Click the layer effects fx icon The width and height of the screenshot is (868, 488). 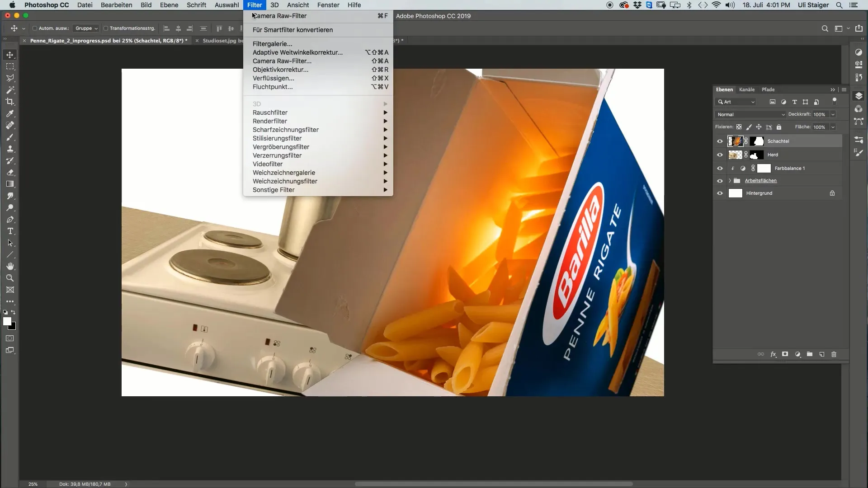coord(773,354)
